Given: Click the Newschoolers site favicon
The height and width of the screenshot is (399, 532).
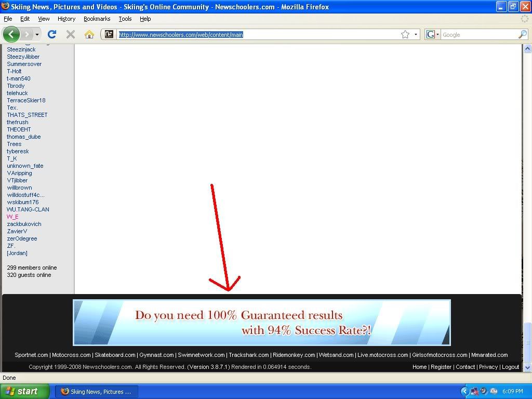Looking at the screenshot, I should pos(109,34).
